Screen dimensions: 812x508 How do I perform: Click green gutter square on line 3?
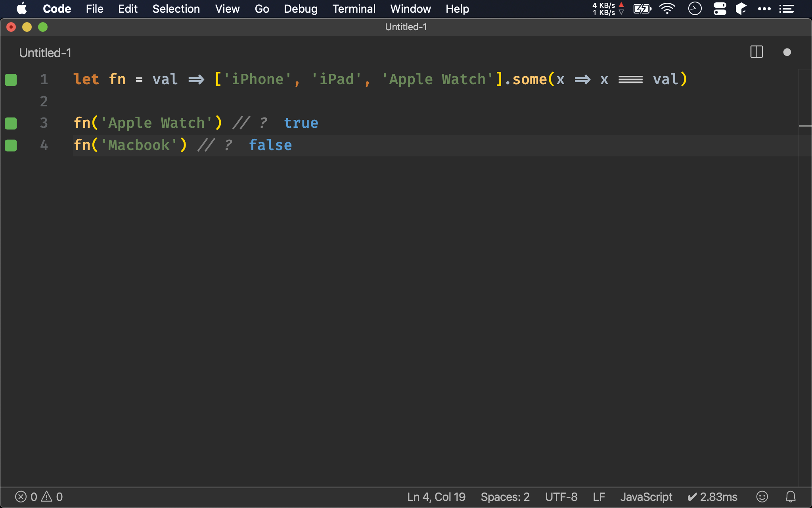11,123
